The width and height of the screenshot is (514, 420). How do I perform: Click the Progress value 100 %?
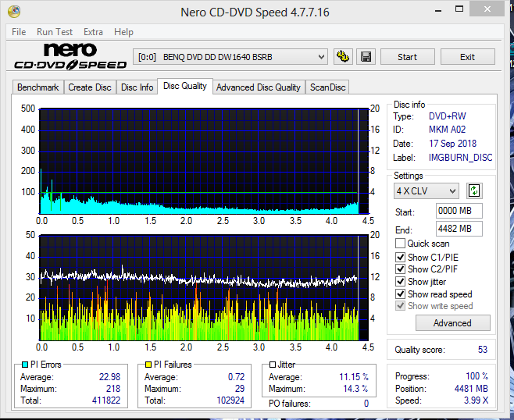click(x=477, y=376)
